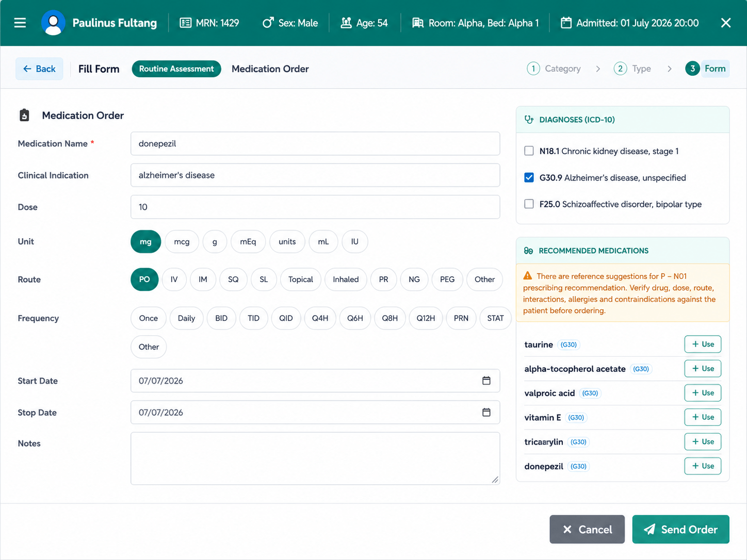
Task: Use alpha-tocopherol acetate recommendation
Action: [x=703, y=368]
